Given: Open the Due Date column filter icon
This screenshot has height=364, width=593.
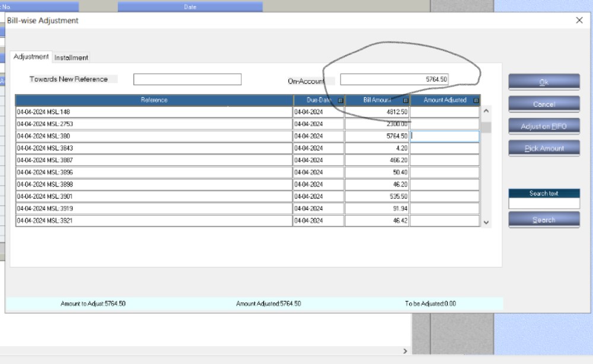Looking at the screenshot, I should [340, 101].
